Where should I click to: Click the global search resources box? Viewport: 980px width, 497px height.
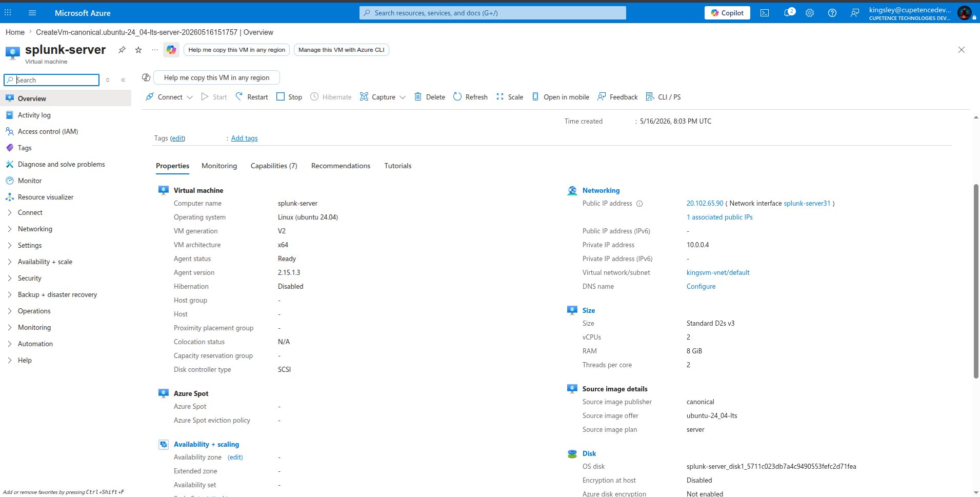coord(493,13)
